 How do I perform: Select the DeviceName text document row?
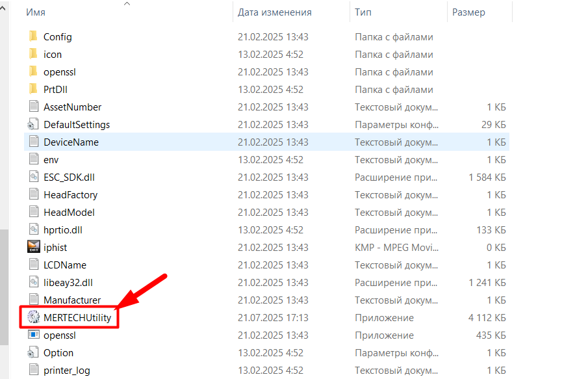(71, 142)
